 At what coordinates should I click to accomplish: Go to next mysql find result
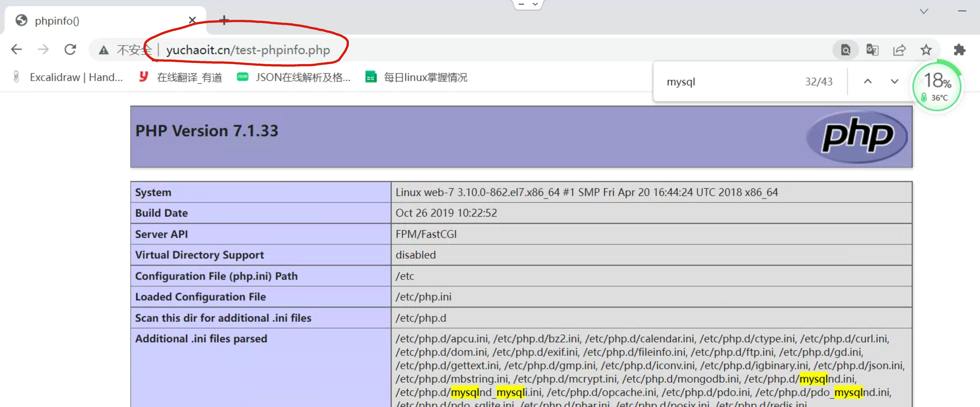pos(894,81)
